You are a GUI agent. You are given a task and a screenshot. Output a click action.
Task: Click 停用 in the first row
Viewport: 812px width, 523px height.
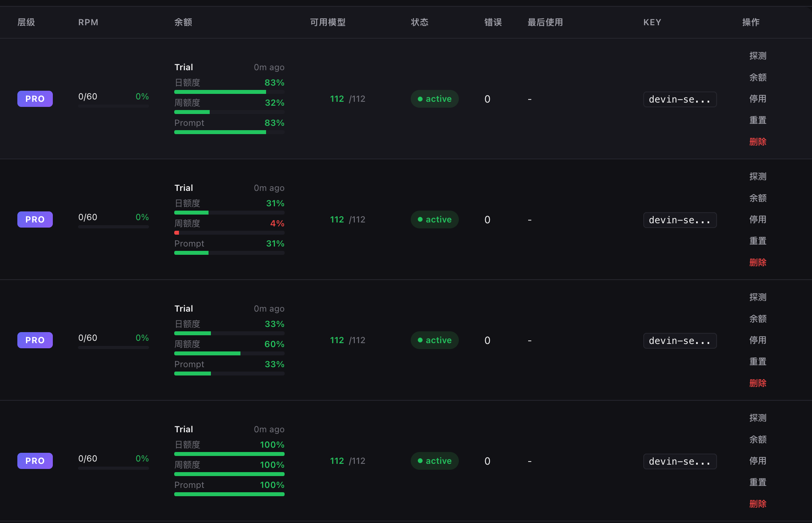(758, 99)
